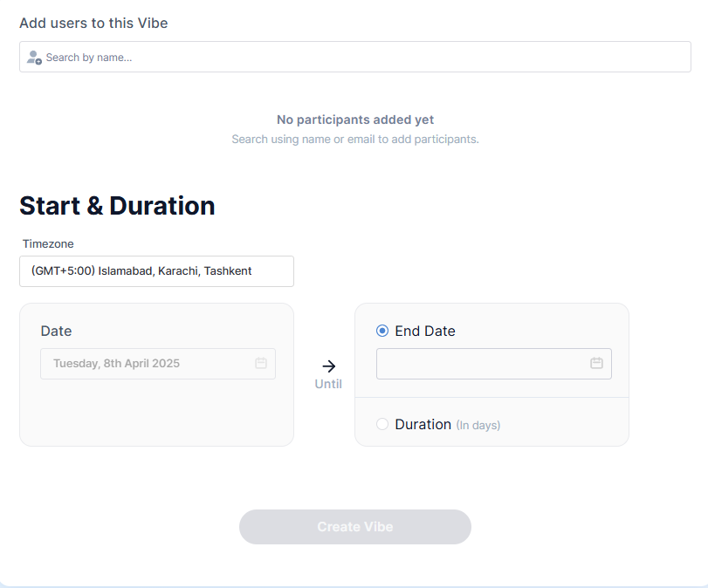Click "Search using name or email" helper text
This screenshot has height=588, width=708.
tap(355, 139)
